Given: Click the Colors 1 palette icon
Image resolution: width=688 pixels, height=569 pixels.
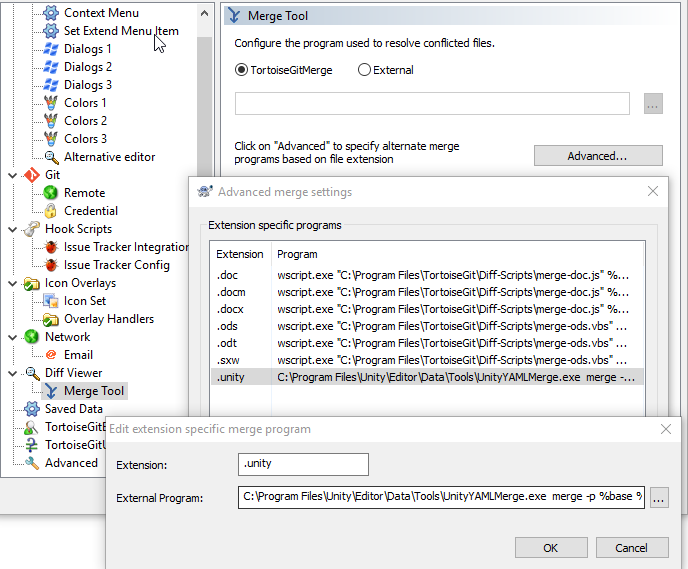Looking at the screenshot, I should click(51, 103).
